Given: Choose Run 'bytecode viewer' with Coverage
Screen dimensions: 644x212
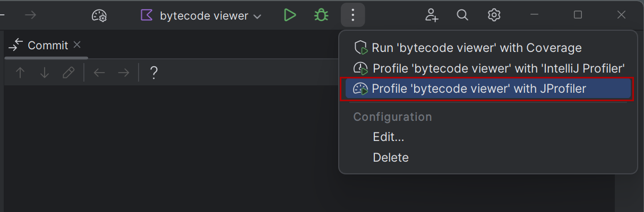Looking at the screenshot, I should tap(488, 48).
